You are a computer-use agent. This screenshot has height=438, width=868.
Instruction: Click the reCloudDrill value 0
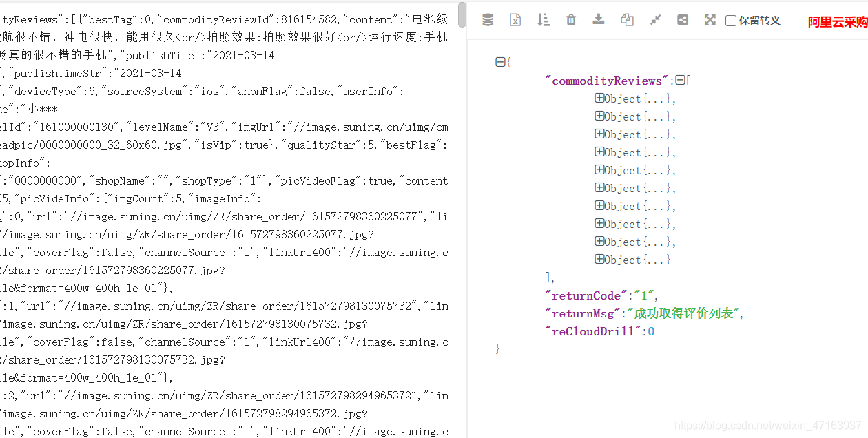coord(651,332)
